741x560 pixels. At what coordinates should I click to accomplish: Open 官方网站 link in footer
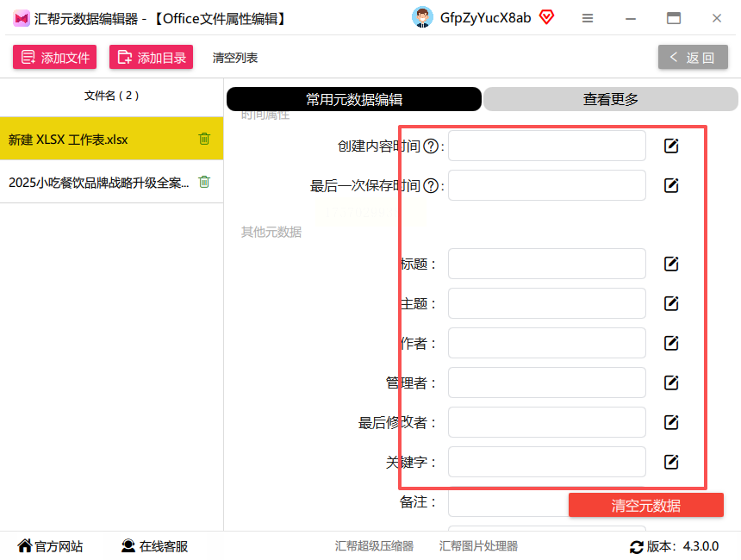coord(50,546)
